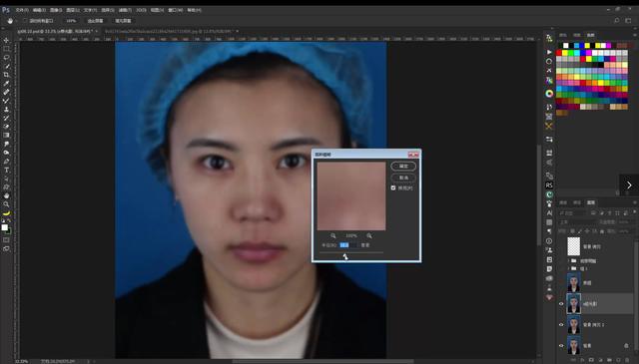The image size is (639, 364).
Task: Toggle the preview checkbox in blur dialog
Action: [x=393, y=187]
